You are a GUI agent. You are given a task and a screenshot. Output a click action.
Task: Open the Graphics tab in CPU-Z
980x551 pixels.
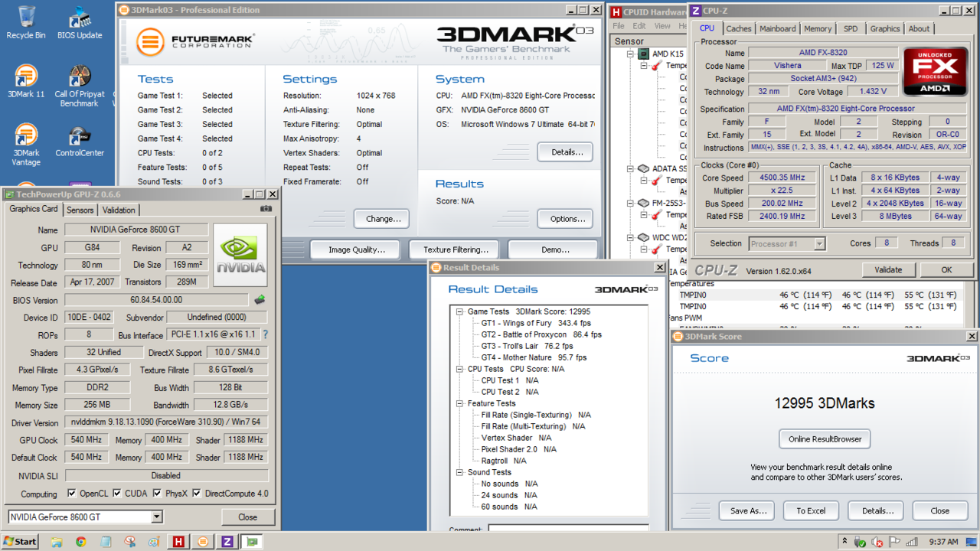tap(885, 28)
